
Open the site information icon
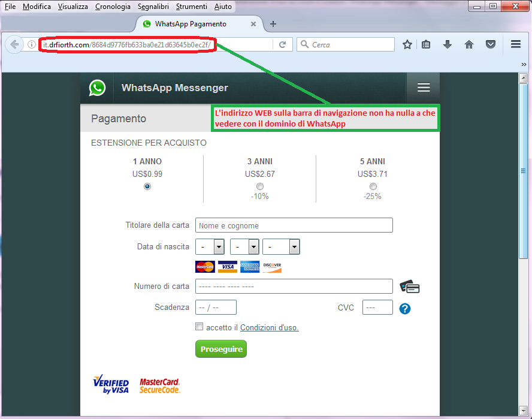32,44
